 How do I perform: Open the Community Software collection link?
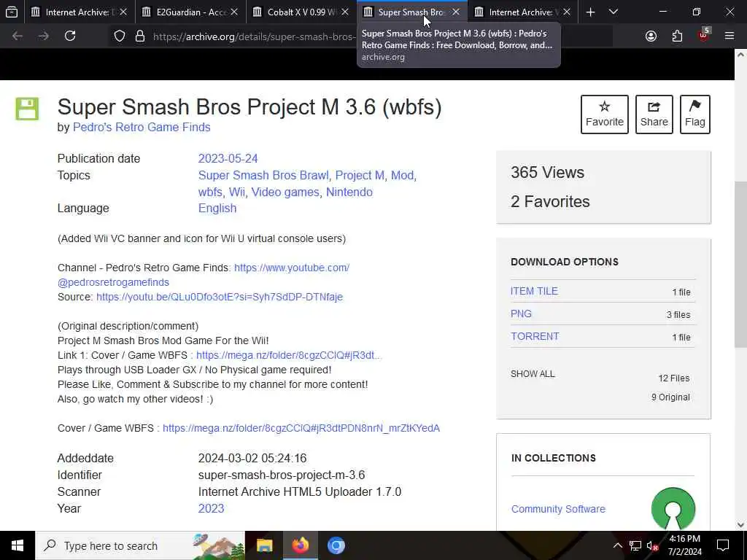tap(558, 509)
